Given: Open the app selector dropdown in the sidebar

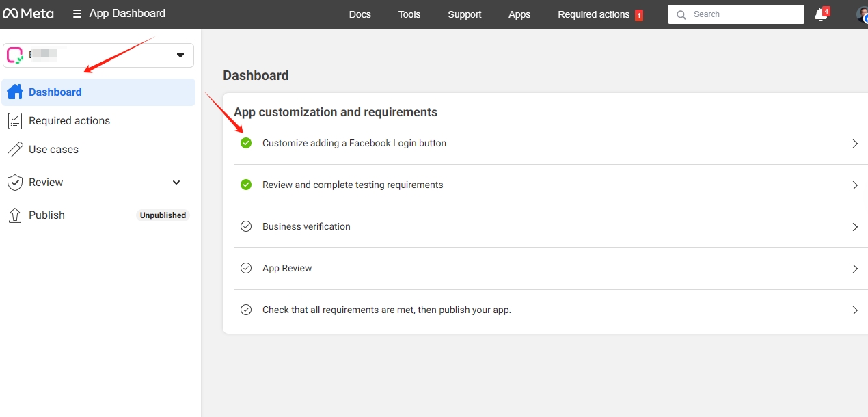Looking at the screenshot, I should [180, 55].
